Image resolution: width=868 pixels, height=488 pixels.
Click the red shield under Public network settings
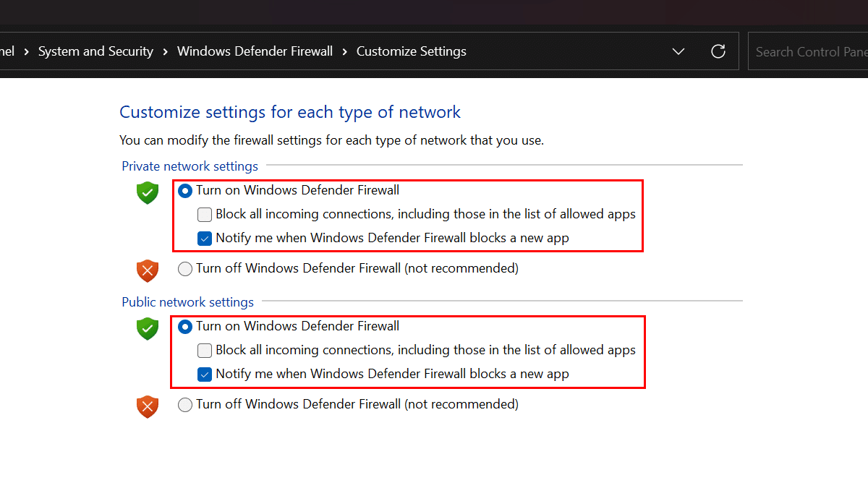148,406
